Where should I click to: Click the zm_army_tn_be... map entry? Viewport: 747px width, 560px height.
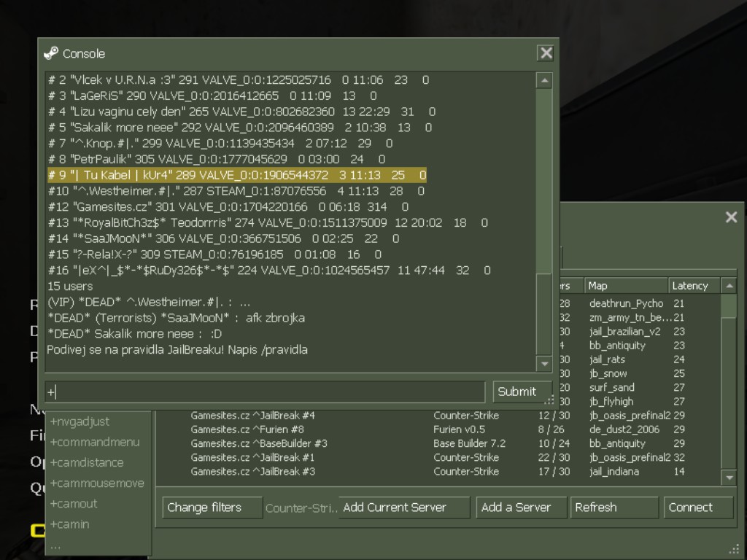point(631,318)
